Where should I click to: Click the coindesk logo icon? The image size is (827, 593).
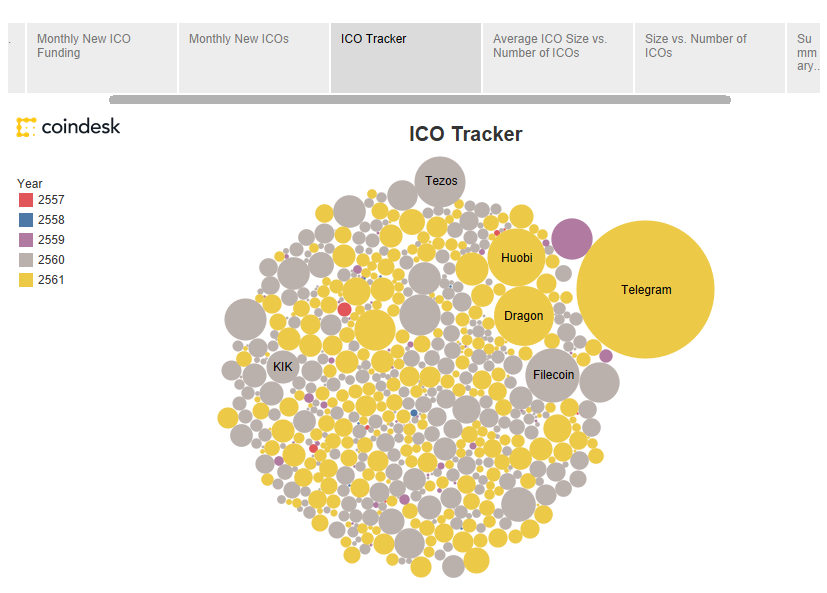tap(25, 127)
